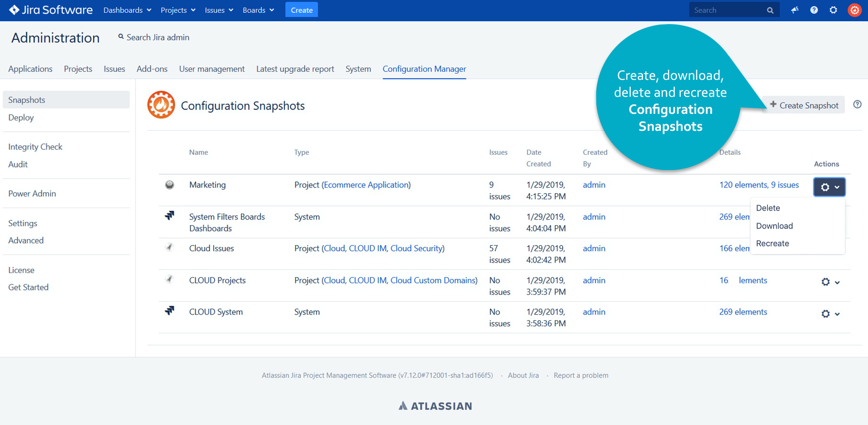Click the CLOUD Projects snapshot name

[217, 280]
